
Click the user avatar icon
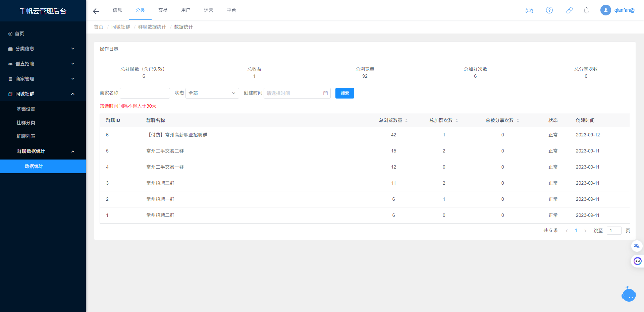point(606,10)
